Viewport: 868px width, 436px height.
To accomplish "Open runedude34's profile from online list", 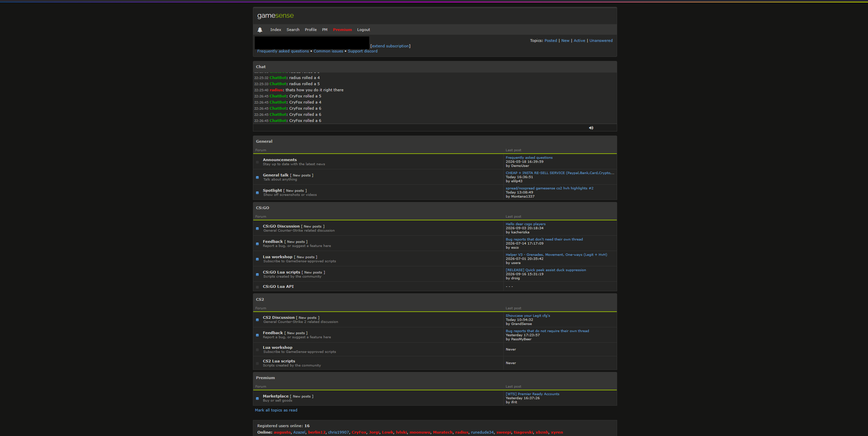I will (x=482, y=432).
